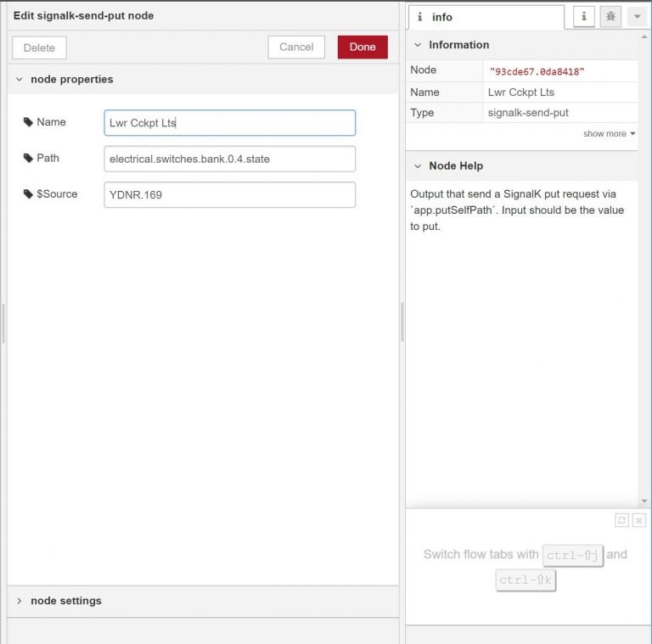
Task: Edit the Name field containing Lwr Cckpt Lts
Action: [229, 122]
